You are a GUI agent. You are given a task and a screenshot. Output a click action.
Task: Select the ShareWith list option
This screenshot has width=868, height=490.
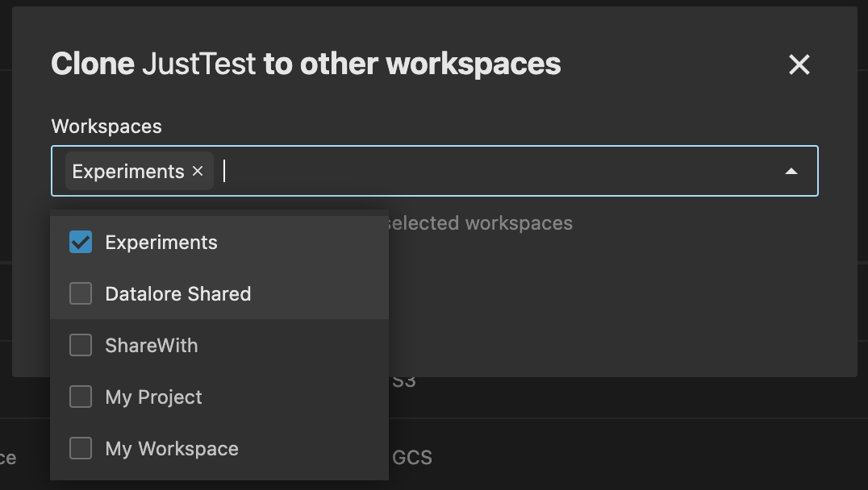[x=152, y=345]
